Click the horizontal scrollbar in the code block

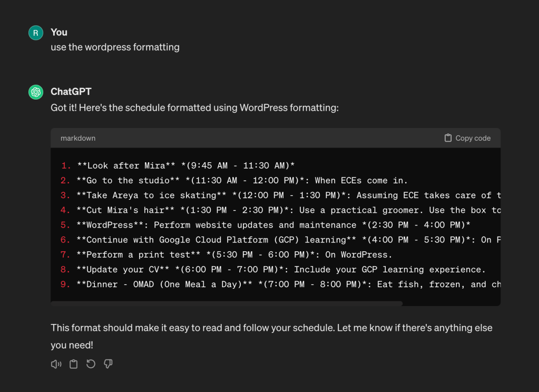pos(227,303)
